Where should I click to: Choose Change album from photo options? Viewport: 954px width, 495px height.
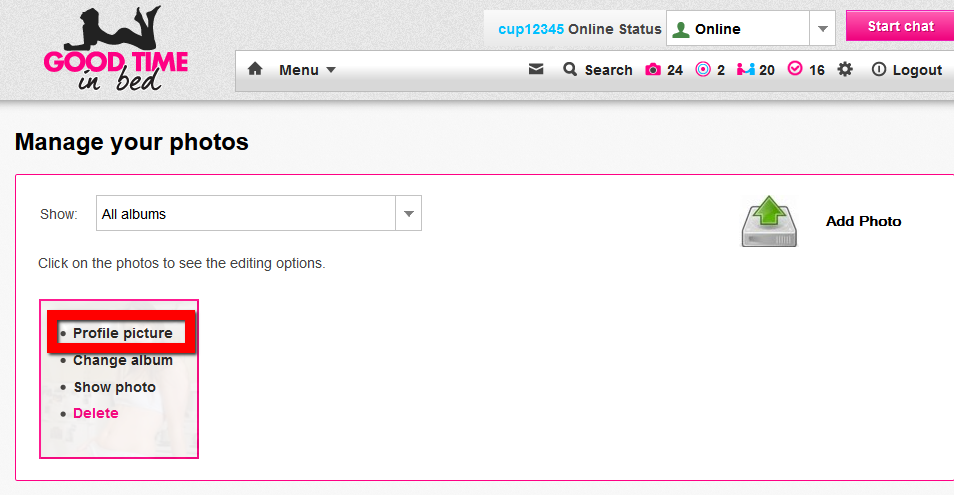pos(122,360)
